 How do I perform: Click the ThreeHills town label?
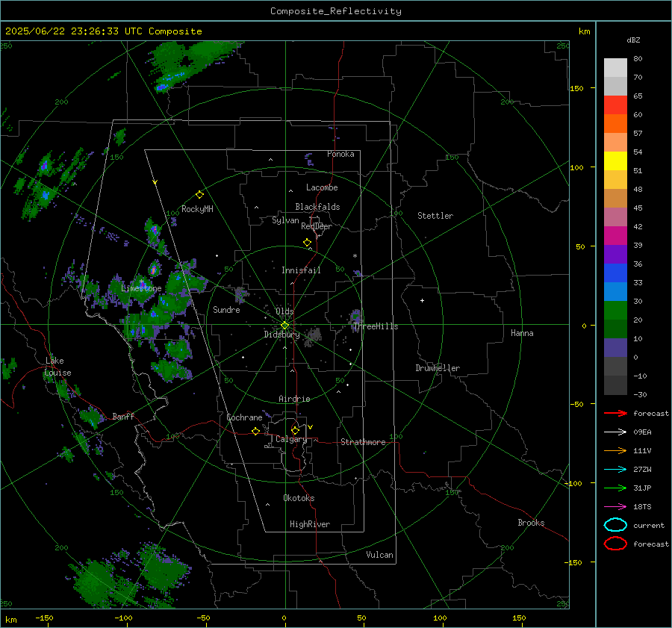tap(376, 326)
